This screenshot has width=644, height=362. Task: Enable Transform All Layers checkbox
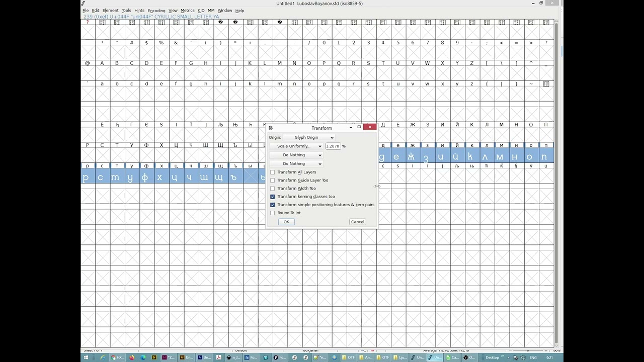tap(273, 172)
